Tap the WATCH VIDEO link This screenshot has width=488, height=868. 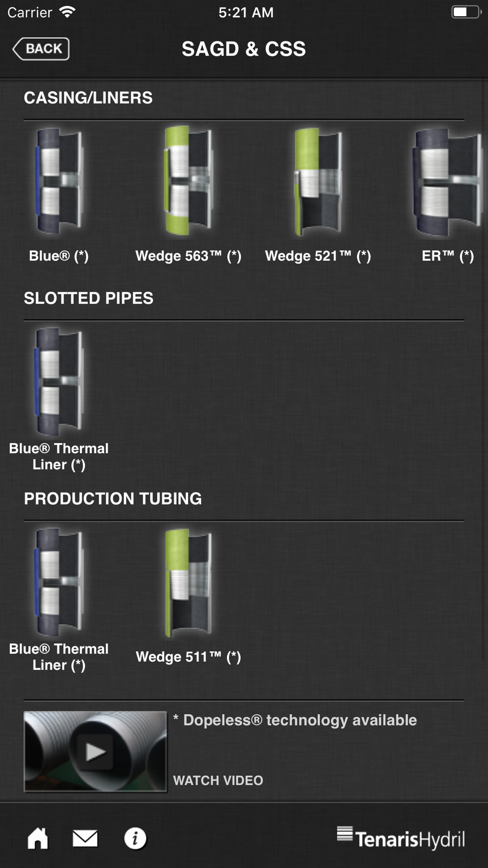click(x=218, y=780)
